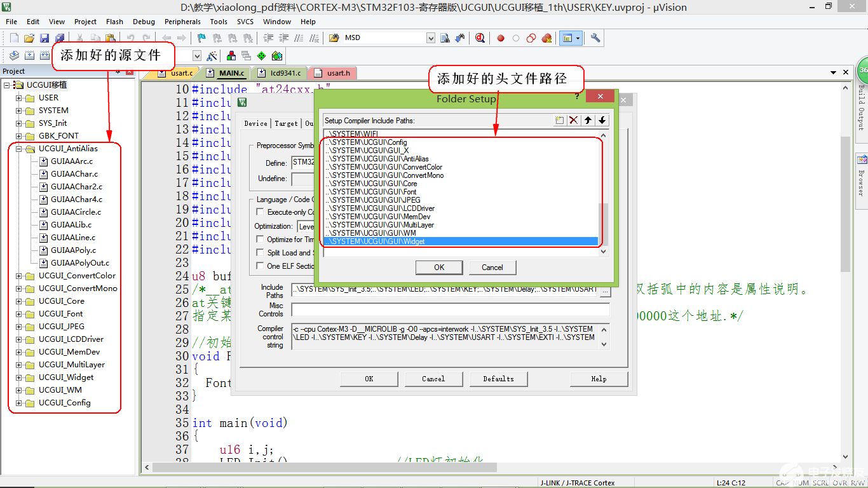Click the Cut scissors toolbar icon
The image size is (868, 488).
coord(80,38)
